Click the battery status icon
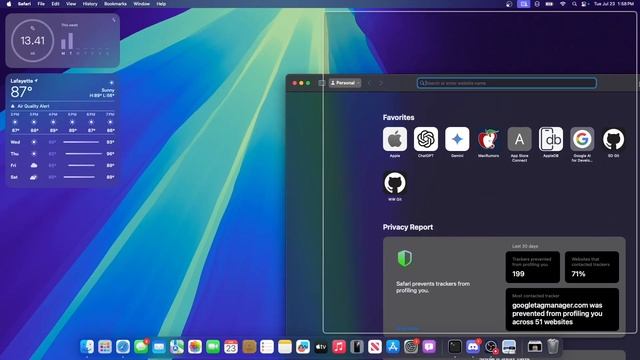The width and height of the screenshot is (640, 360). [549, 4]
